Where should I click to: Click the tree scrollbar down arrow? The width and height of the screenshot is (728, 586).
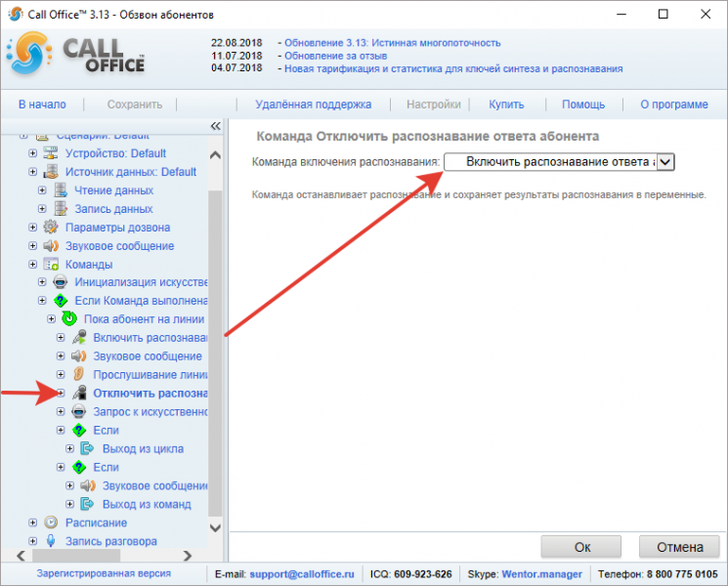point(215,527)
